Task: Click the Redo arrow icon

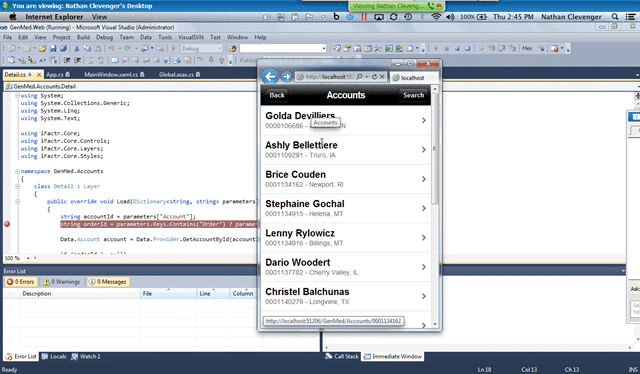Action: [x=128, y=48]
